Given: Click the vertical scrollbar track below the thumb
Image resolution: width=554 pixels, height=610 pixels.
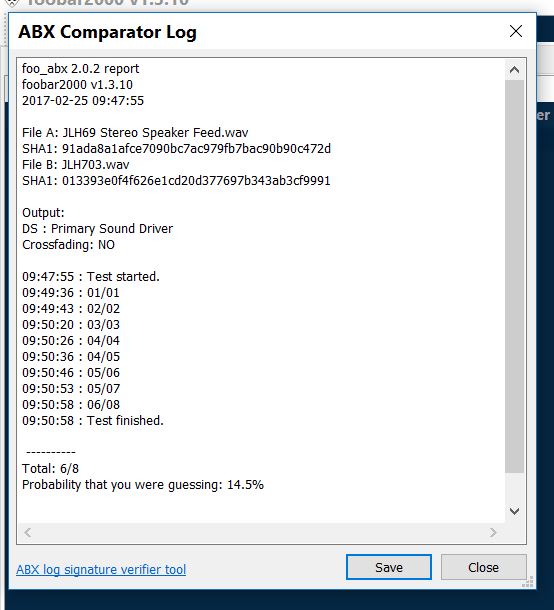Looking at the screenshot, I should [514, 487].
